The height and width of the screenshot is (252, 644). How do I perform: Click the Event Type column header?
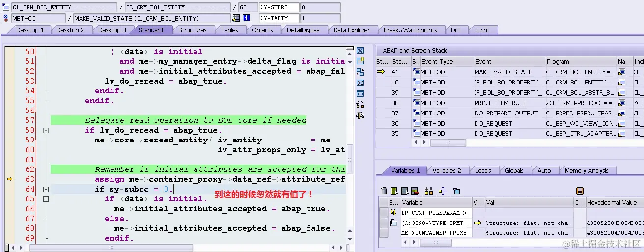447,61
